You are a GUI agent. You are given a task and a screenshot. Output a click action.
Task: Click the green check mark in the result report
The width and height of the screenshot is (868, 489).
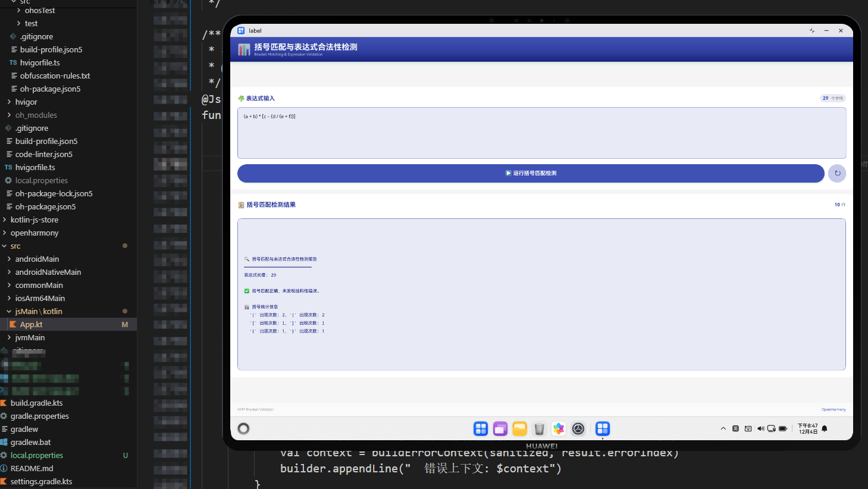click(x=246, y=291)
